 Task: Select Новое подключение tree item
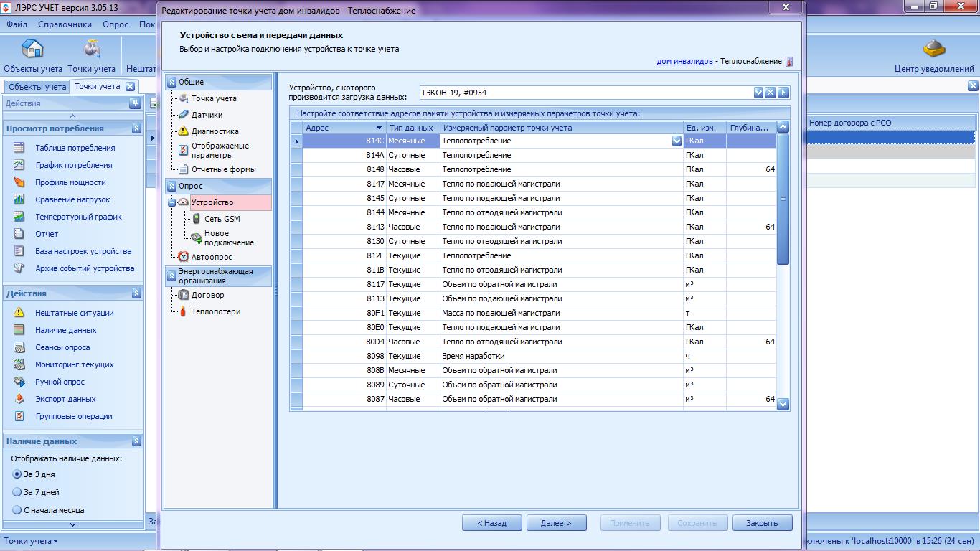229,237
